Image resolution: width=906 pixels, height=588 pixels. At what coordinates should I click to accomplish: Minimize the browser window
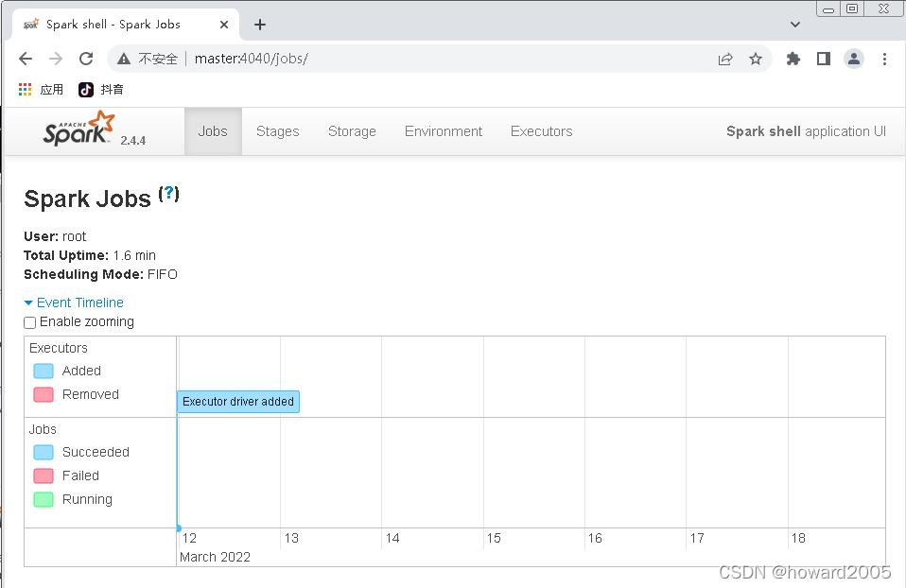coord(828,9)
